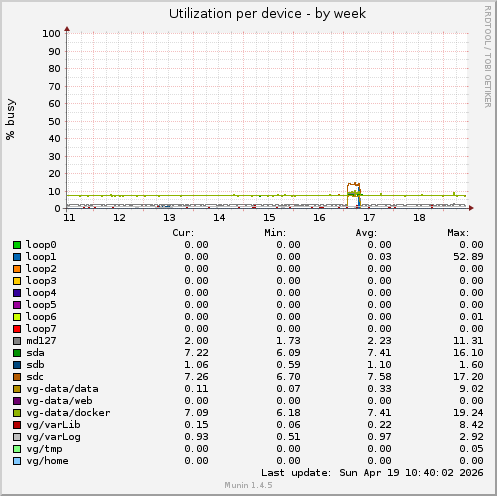This screenshot has height=496, width=497.
Task: Click the 'Max:' column header
Action: [458, 233]
